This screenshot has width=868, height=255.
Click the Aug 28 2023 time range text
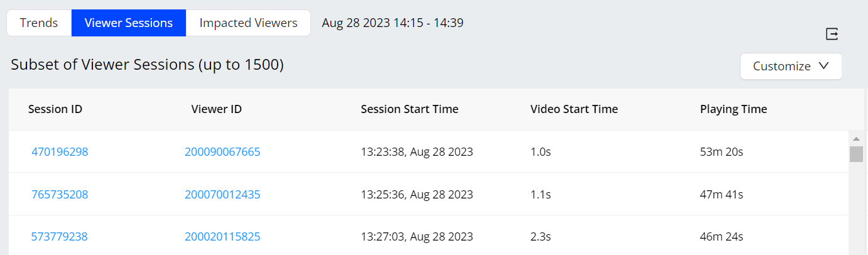(393, 23)
